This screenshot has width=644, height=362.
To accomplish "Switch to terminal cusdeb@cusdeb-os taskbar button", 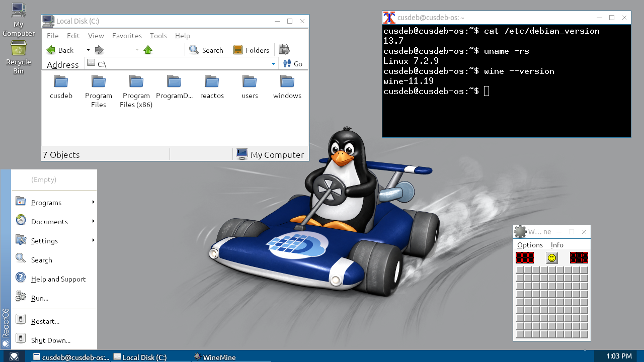I will (x=71, y=357).
